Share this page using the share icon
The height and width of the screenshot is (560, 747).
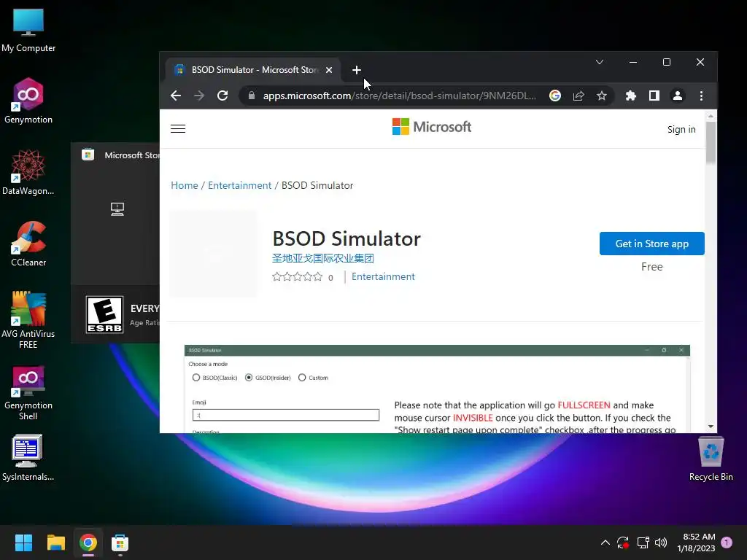578,96
